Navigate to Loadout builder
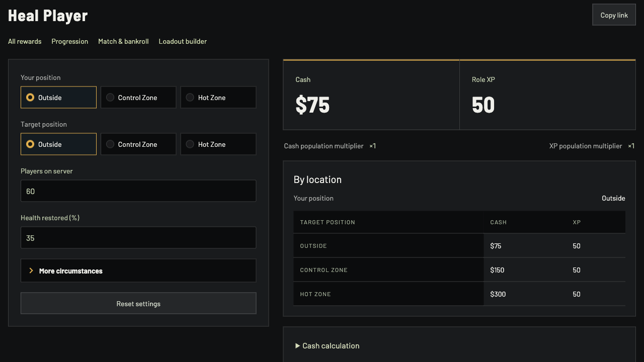 183,41
